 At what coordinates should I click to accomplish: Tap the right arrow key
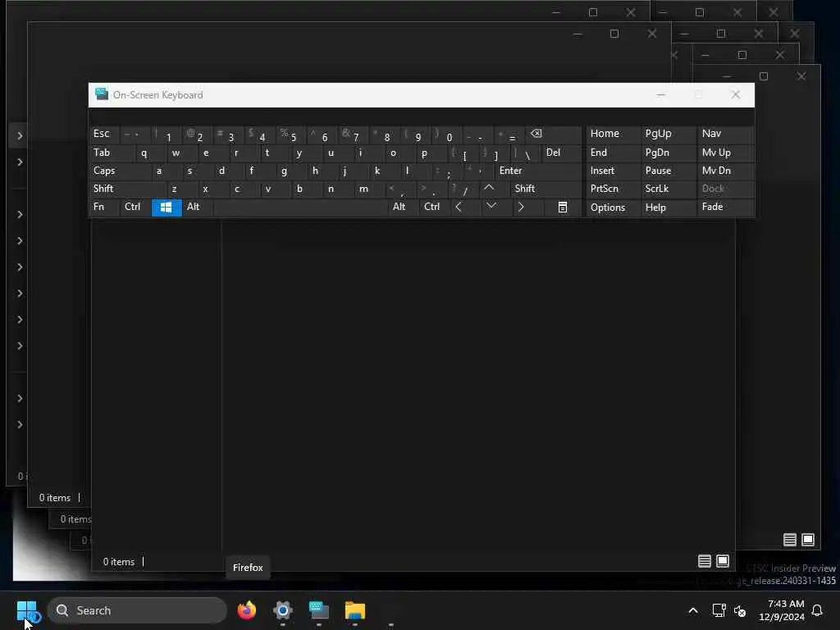pos(521,208)
